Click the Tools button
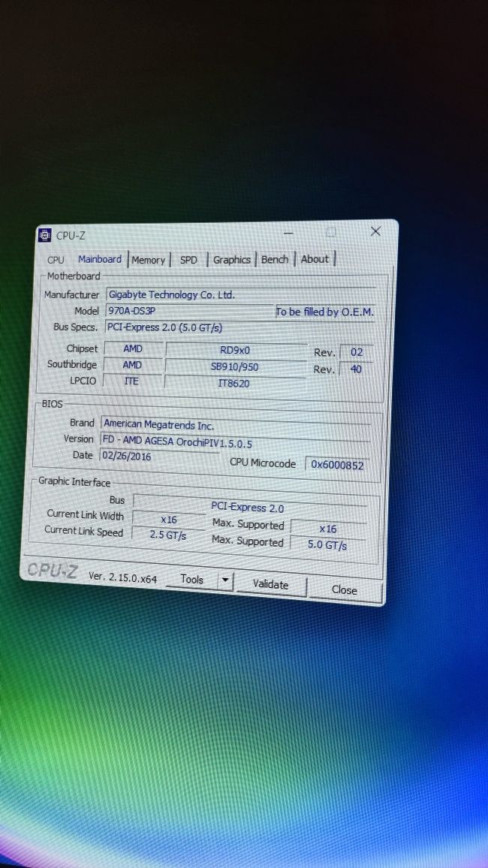Screen dimensions: 488x868 (x=192, y=580)
